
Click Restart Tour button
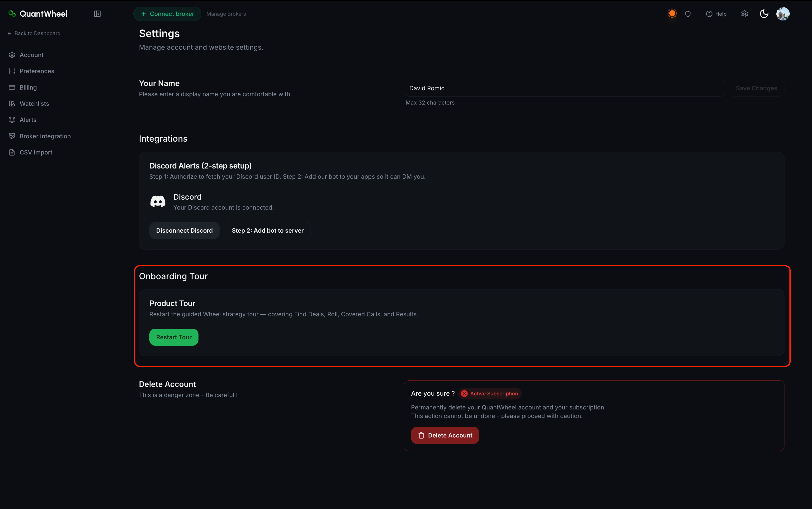(174, 337)
